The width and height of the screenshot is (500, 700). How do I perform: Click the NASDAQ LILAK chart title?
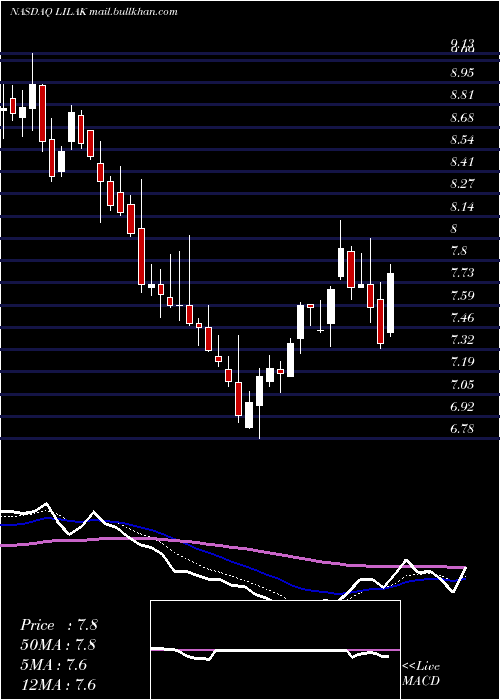pos(94,12)
